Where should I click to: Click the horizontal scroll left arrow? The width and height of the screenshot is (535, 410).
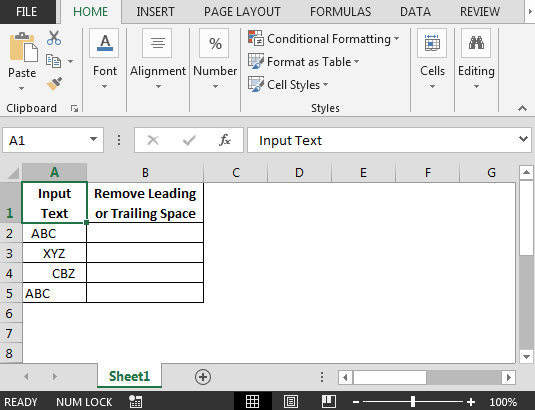pyautogui.click(x=345, y=377)
